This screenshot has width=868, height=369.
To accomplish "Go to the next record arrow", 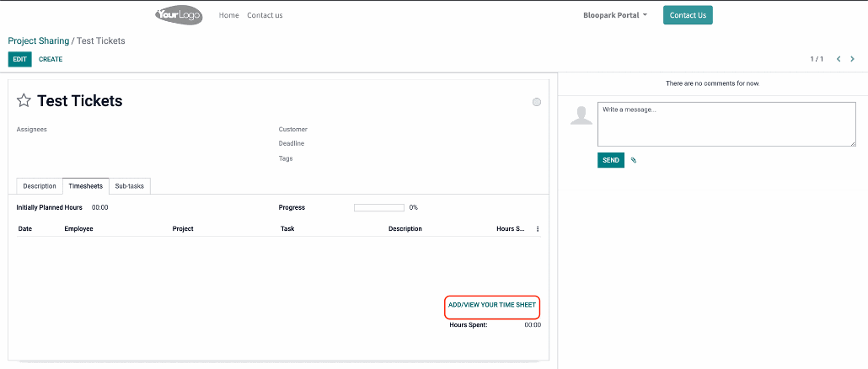I will 853,59.
